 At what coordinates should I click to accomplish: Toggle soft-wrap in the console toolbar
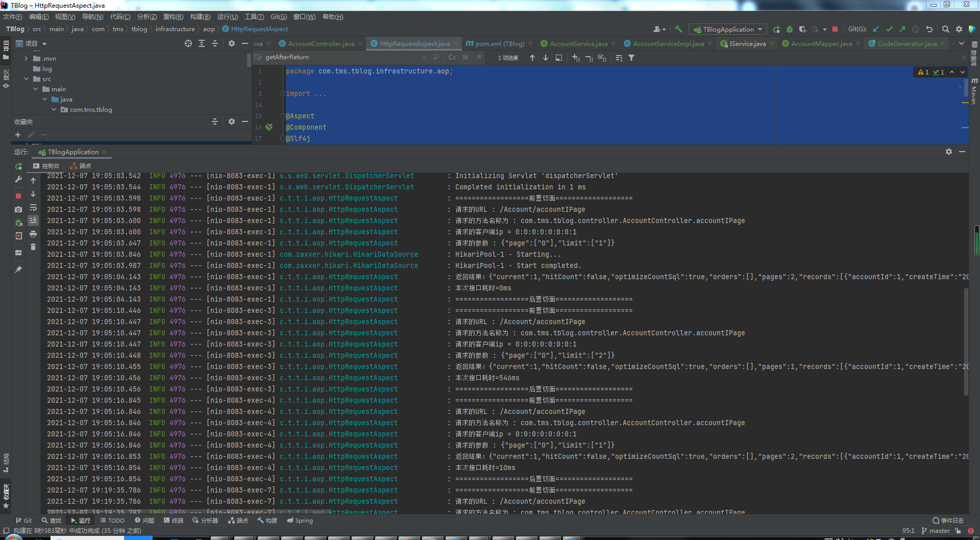coord(33,208)
